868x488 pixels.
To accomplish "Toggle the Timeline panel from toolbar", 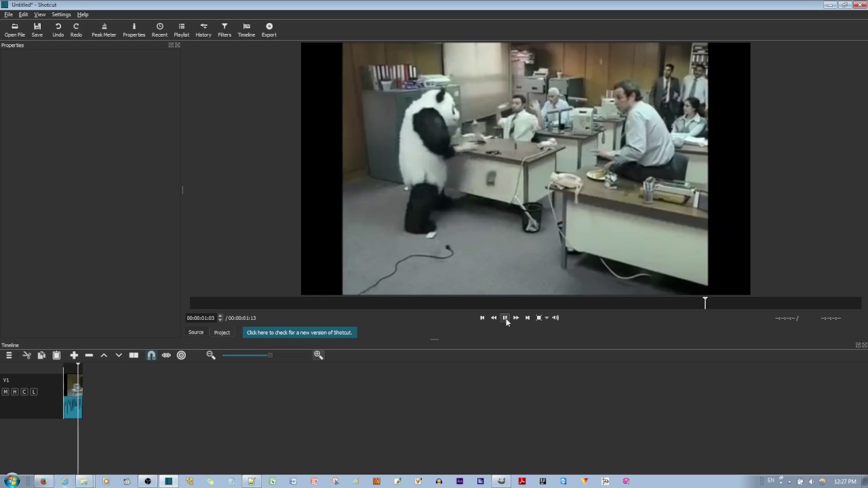I will point(246,30).
